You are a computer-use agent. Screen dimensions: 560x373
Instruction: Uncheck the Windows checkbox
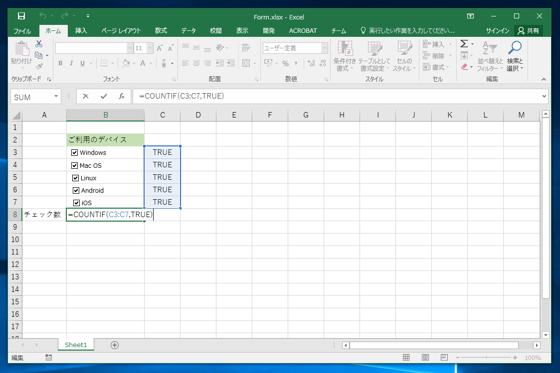point(74,153)
